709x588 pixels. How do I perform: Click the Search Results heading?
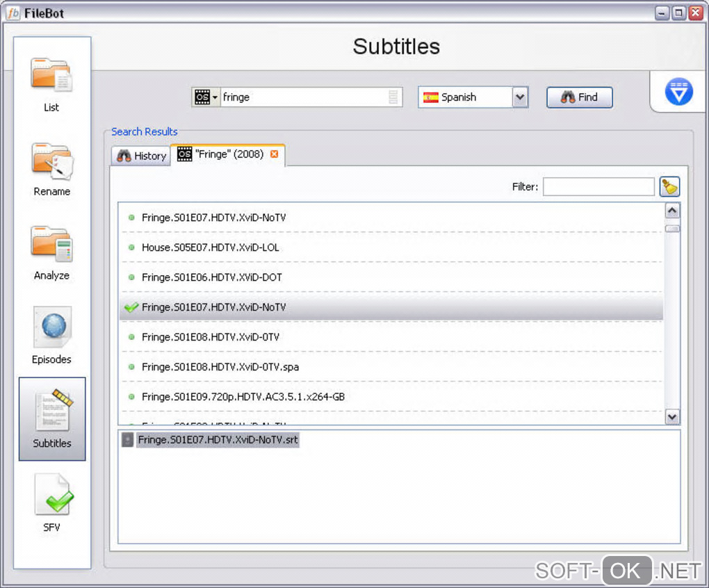coord(145,131)
